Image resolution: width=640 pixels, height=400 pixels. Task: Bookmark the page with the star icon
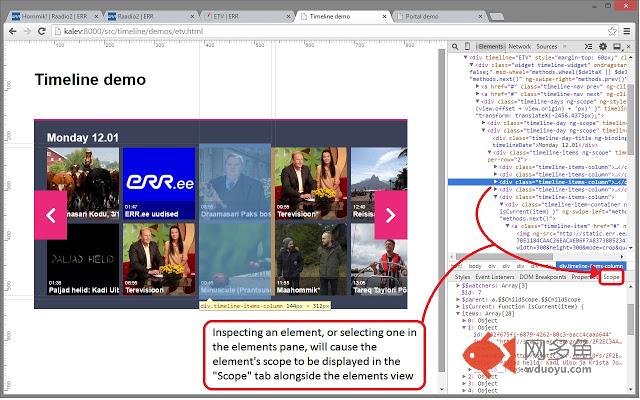pyautogui.click(x=612, y=31)
